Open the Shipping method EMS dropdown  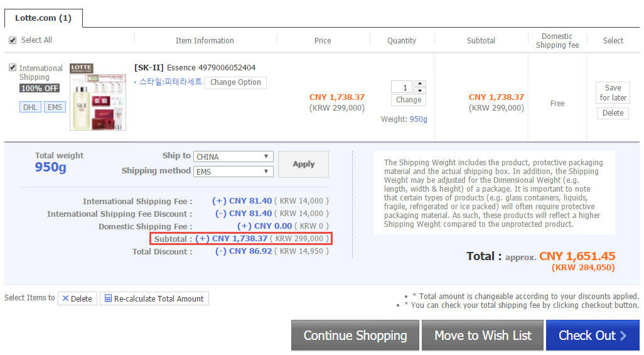click(233, 172)
